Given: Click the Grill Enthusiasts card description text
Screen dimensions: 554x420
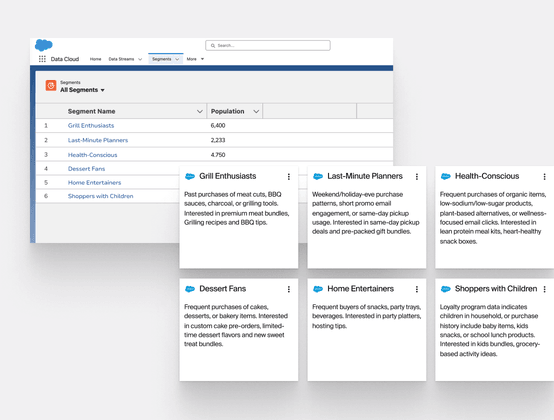Looking at the screenshot, I should click(237, 208).
